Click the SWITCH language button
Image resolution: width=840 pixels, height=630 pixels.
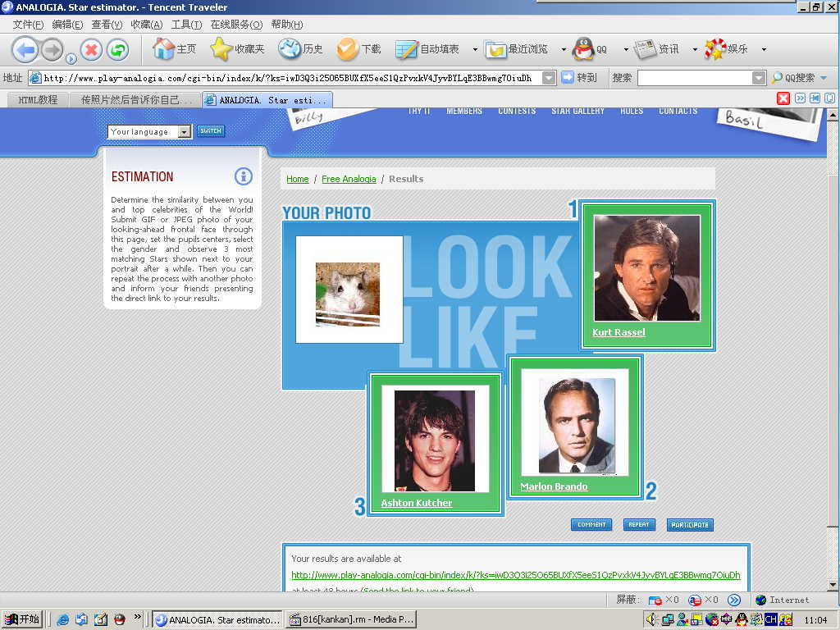pyautogui.click(x=211, y=131)
